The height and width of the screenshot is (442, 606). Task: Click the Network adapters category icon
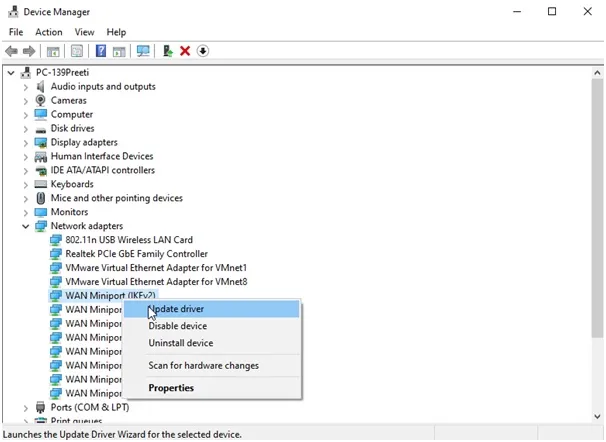[x=41, y=226]
